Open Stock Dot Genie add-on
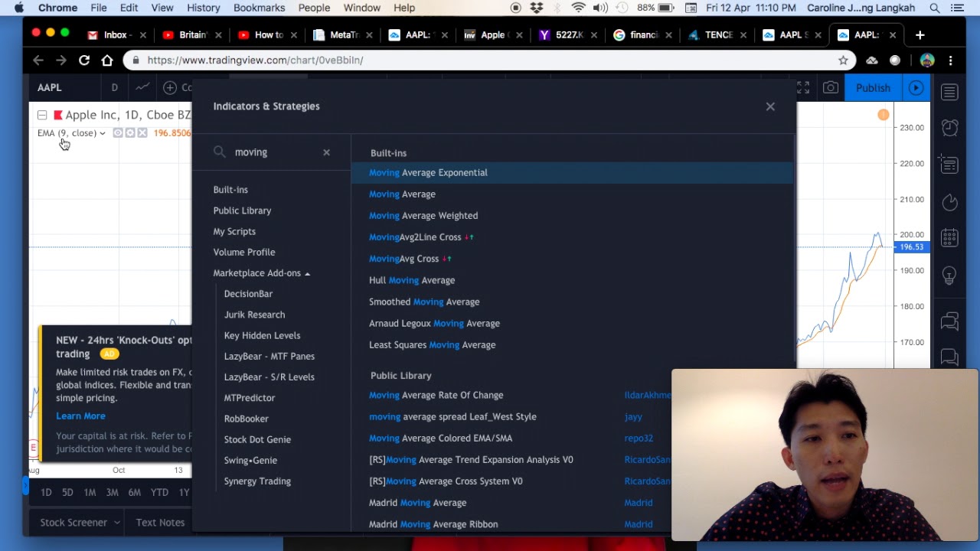The width and height of the screenshot is (980, 551). coord(257,439)
